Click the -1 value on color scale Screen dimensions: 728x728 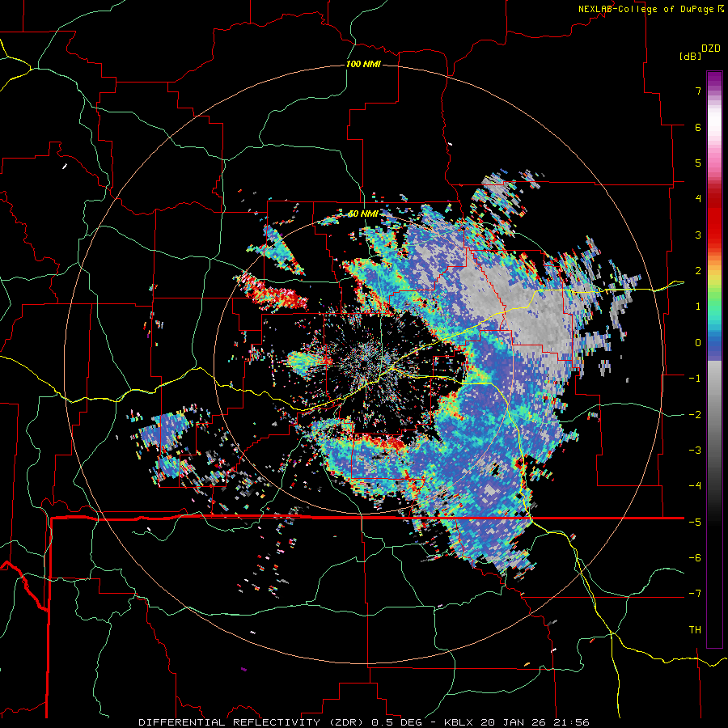click(x=695, y=379)
